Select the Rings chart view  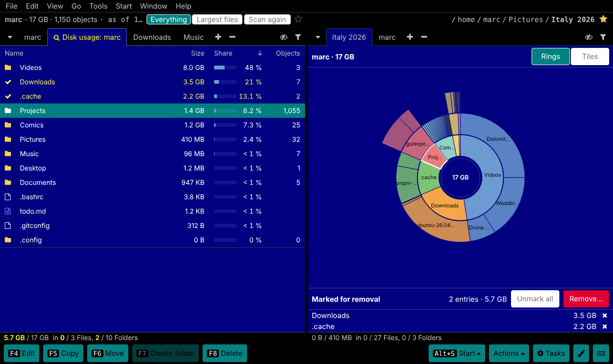pyautogui.click(x=551, y=57)
